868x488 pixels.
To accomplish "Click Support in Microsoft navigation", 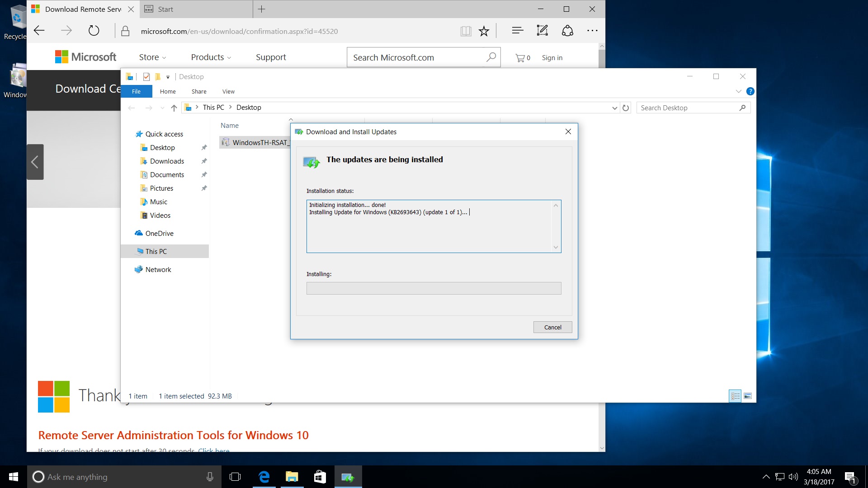I will click(x=271, y=57).
